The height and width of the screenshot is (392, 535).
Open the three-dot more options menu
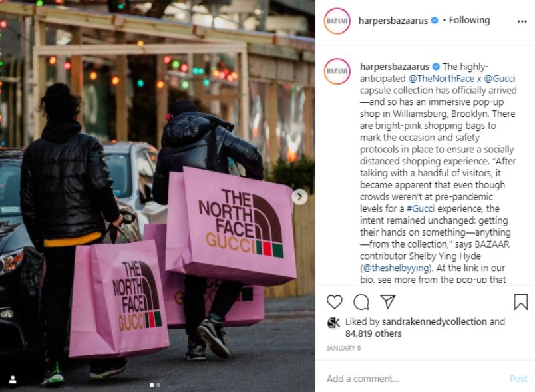pyautogui.click(x=522, y=21)
